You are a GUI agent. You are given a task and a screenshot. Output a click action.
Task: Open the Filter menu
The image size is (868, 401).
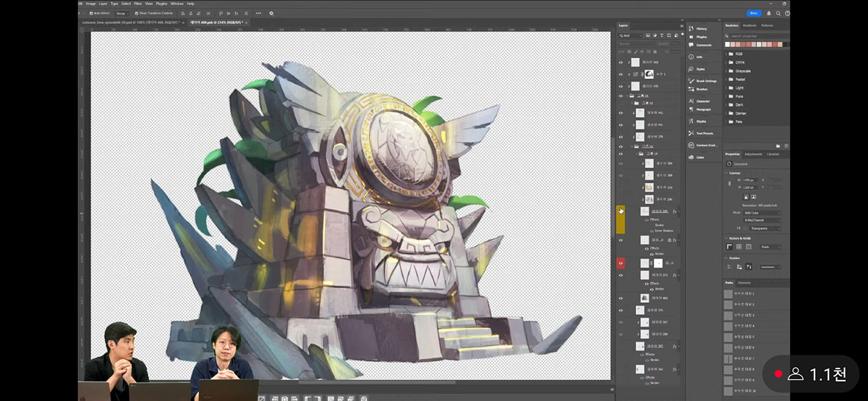(x=138, y=4)
